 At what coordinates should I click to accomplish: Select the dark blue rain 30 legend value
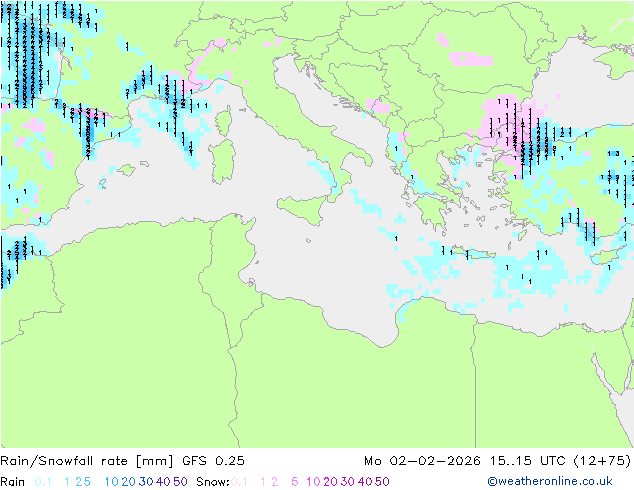click(146, 482)
